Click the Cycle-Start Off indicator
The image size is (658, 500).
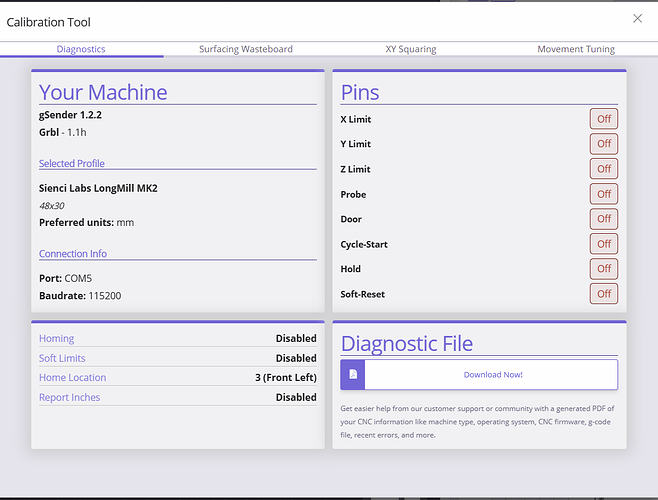(604, 244)
